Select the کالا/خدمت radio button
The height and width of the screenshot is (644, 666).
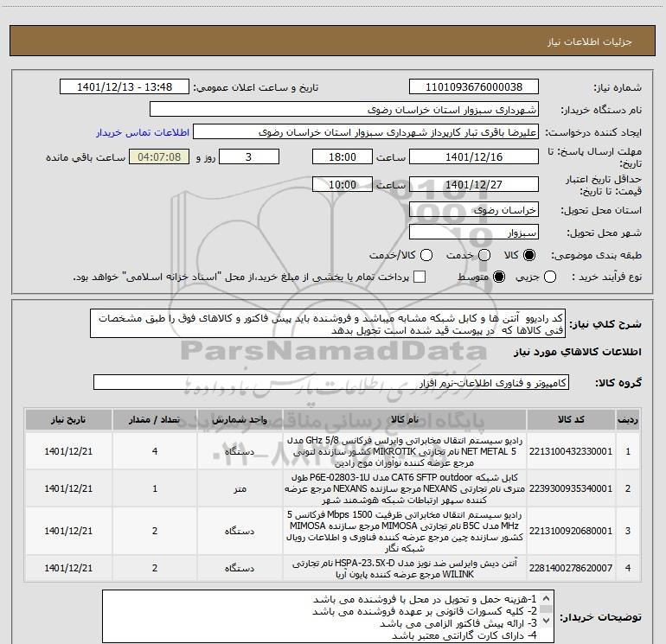click(426, 255)
